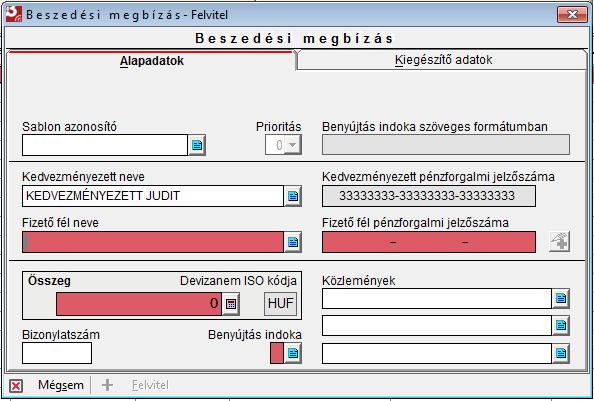The height and width of the screenshot is (401, 594).
Task: Expand the Prioritás dropdown
Action: 292,145
